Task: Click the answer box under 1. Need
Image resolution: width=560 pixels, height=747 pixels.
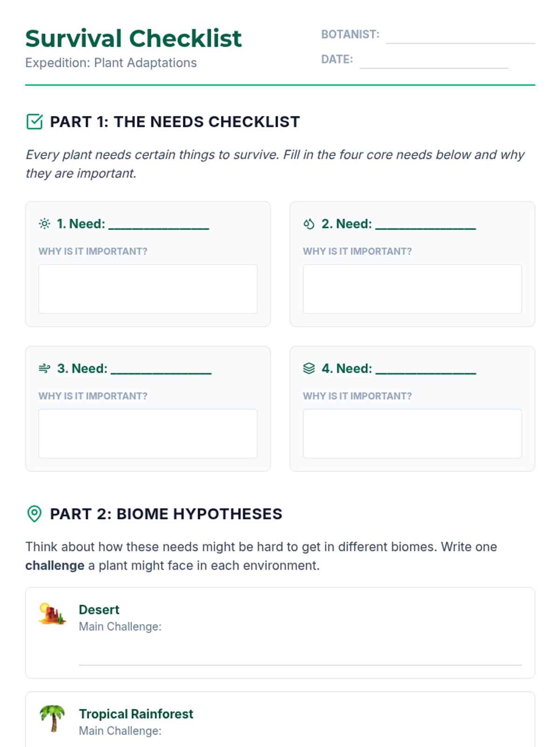Action: [148, 289]
